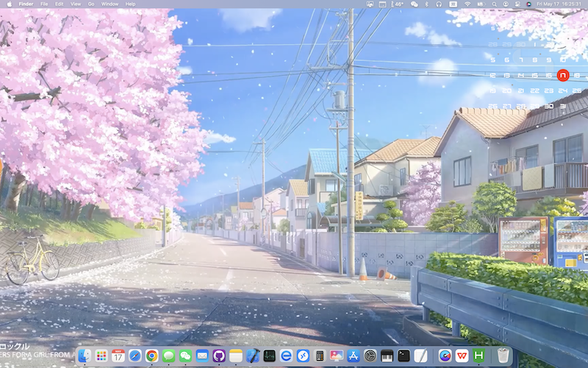
Task: Click the calendar window menu bar icon
Action: (382, 4)
